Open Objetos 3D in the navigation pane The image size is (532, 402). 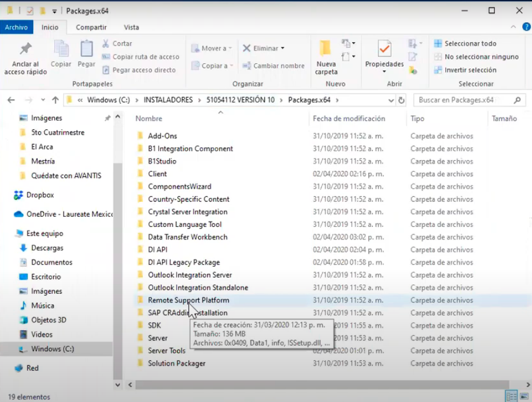(43, 320)
